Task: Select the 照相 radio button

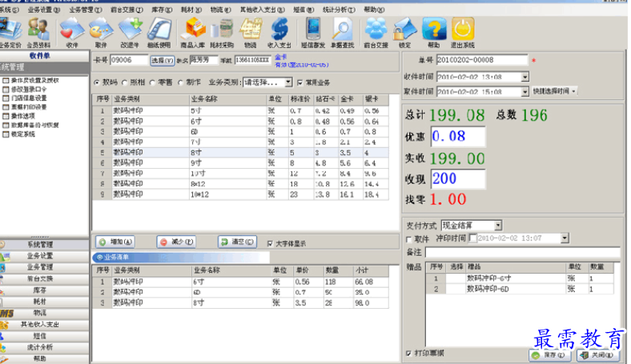Action: click(x=125, y=82)
